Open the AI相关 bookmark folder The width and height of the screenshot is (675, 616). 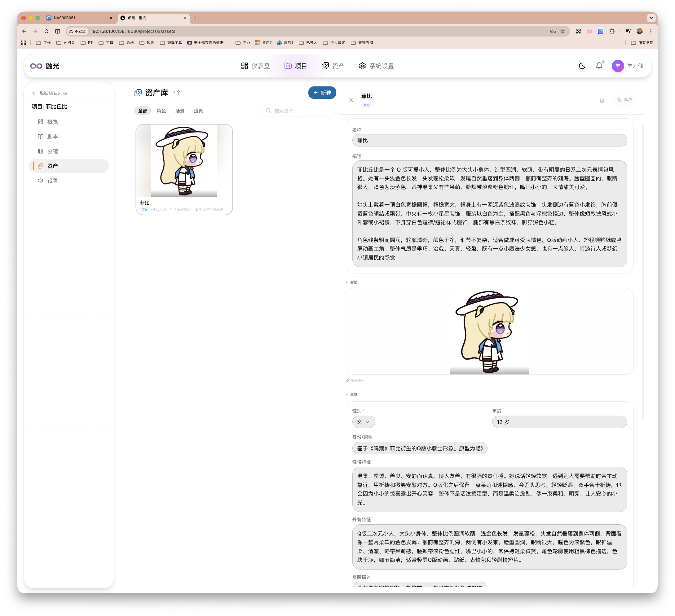(66, 42)
